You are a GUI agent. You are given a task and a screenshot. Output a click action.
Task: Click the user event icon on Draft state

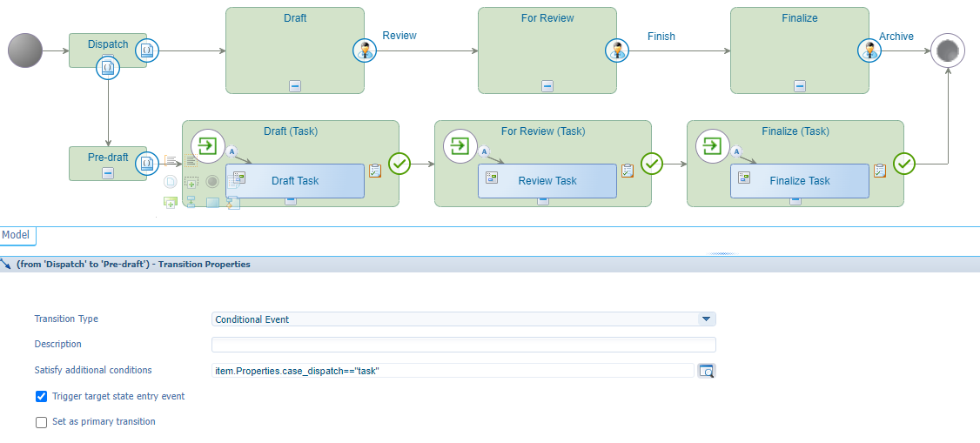coord(364,50)
